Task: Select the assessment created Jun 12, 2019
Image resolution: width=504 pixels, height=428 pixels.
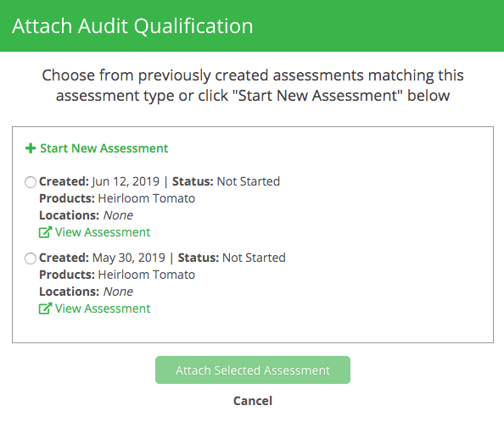Action: [31, 182]
